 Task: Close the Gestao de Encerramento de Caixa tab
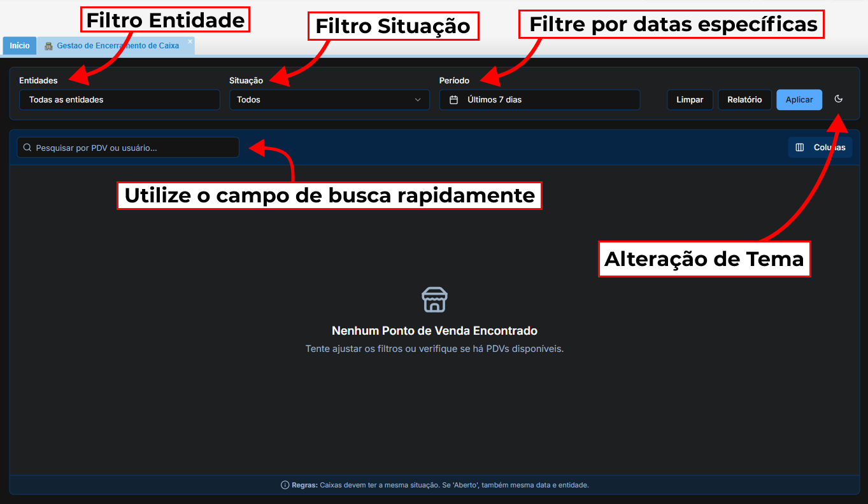pyautogui.click(x=190, y=41)
